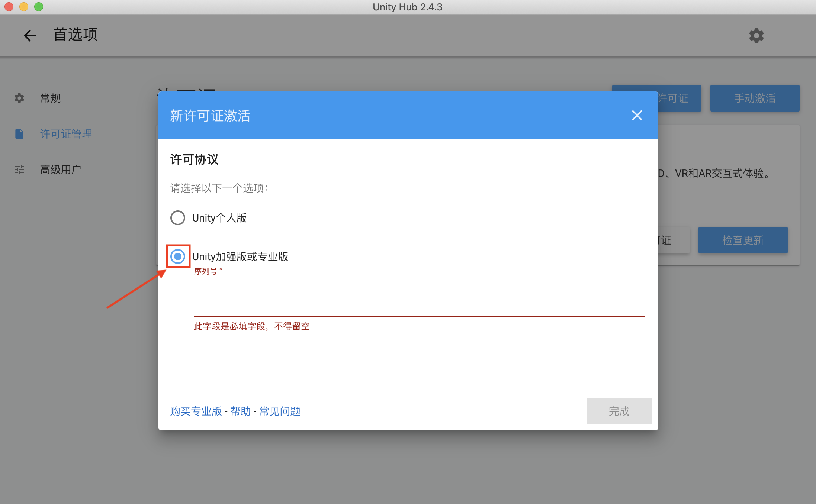Select the Unity个人版 radio button
The image size is (816, 504).
(178, 218)
